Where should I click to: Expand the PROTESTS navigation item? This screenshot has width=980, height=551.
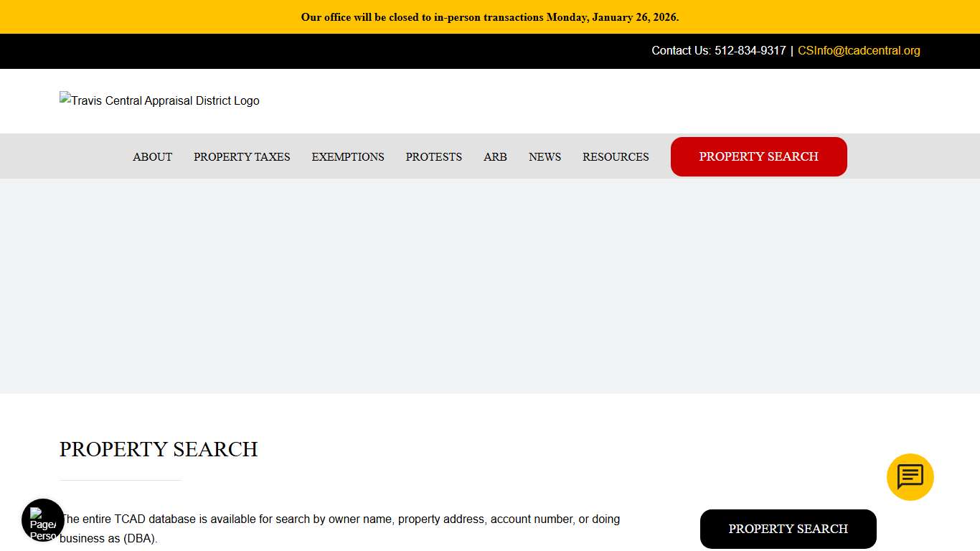click(433, 156)
